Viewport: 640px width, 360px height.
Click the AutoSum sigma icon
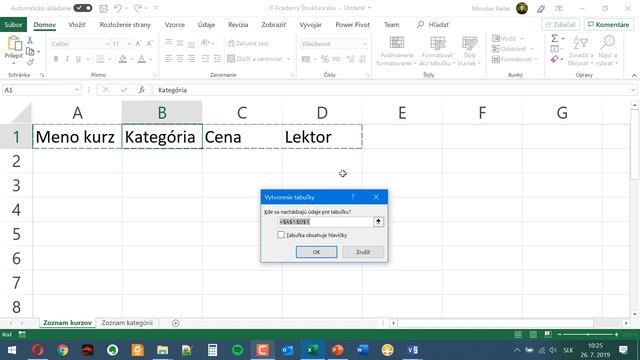554,38
